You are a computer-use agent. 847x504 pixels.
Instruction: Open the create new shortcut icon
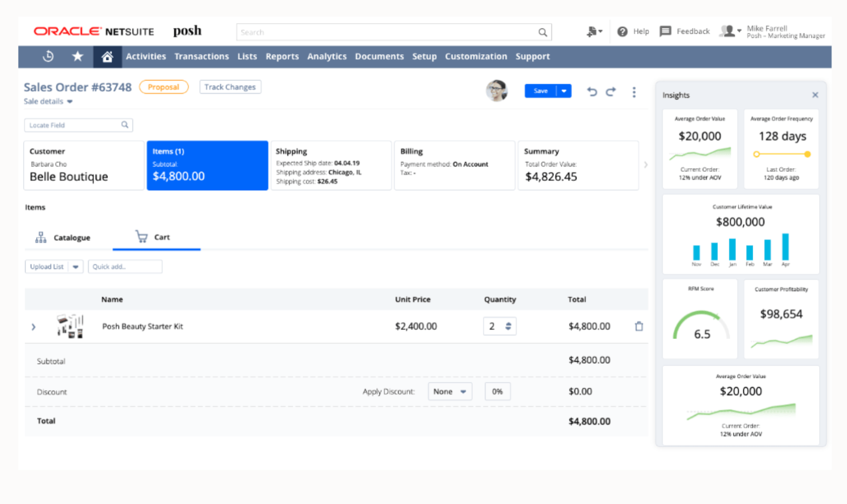click(x=594, y=32)
